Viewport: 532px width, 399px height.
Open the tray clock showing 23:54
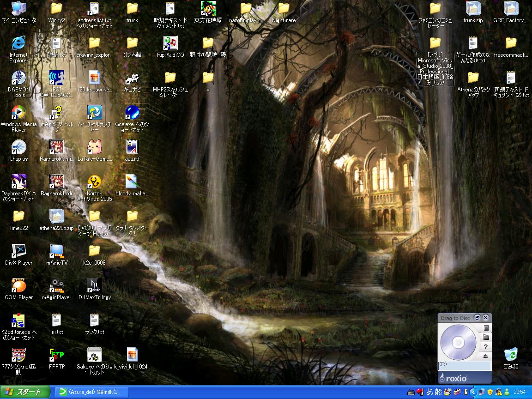520,392
